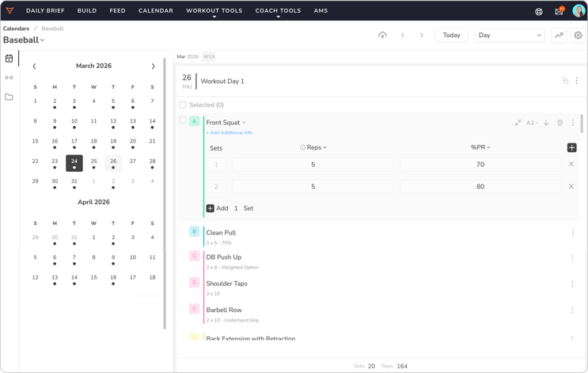Go to previous day arrow in toolbar
588x373 pixels.
[x=402, y=36]
